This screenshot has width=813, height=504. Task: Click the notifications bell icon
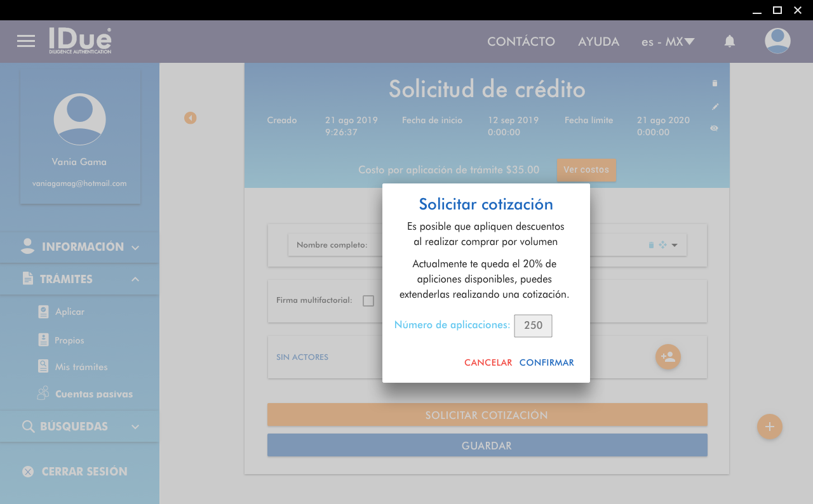coord(730,41)
